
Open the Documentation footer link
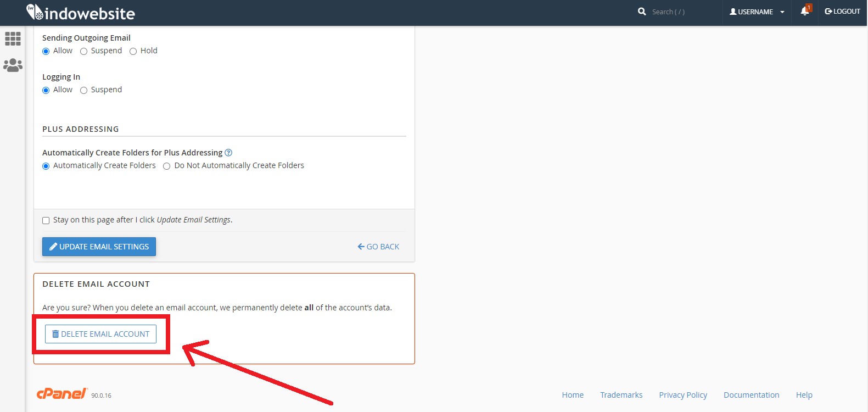pyautogui.click(x=751, y=395)
